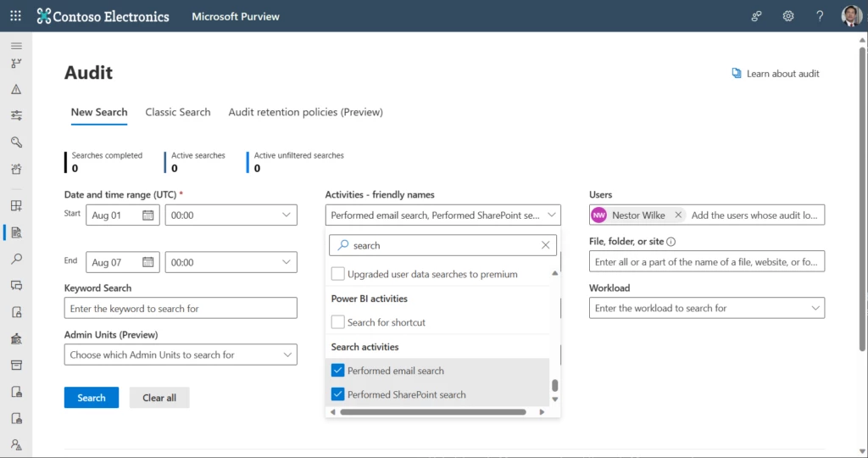Open the key Permissions icon in sidebar

pyautogui.click(x=16, y=142)
